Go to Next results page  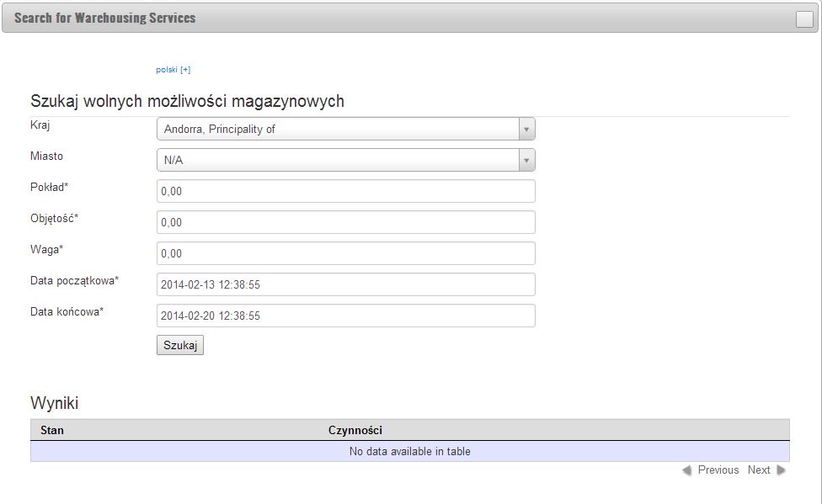758,470
